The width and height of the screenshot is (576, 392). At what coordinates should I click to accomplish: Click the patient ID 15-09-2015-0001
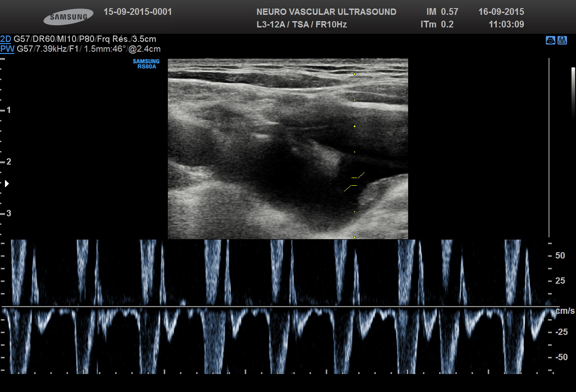coord(138,12)
